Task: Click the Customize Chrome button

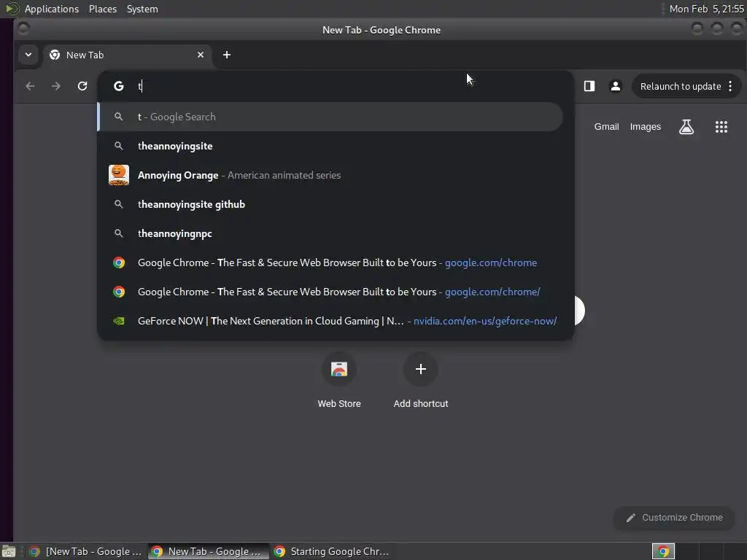Action: (674, 518)
